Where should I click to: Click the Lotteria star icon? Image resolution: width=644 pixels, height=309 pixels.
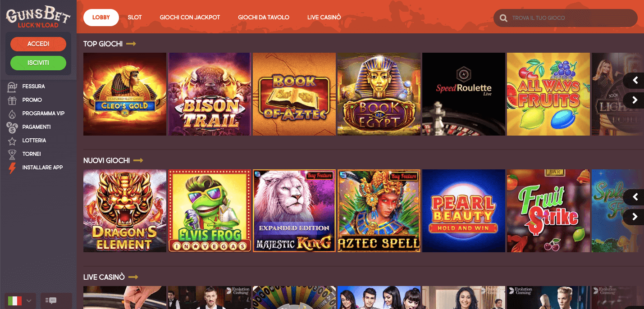pos(12,141)
